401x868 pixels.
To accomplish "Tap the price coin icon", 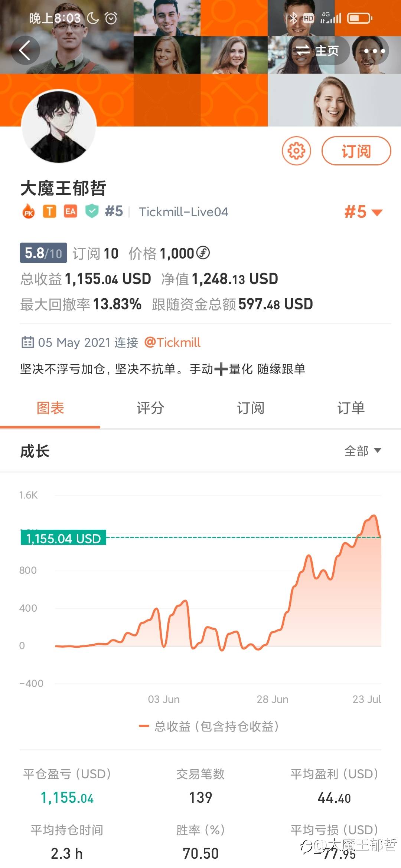I will 203,253.
